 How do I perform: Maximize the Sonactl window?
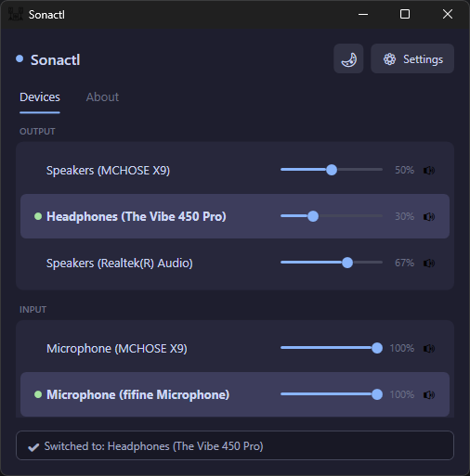click(405, 14)
